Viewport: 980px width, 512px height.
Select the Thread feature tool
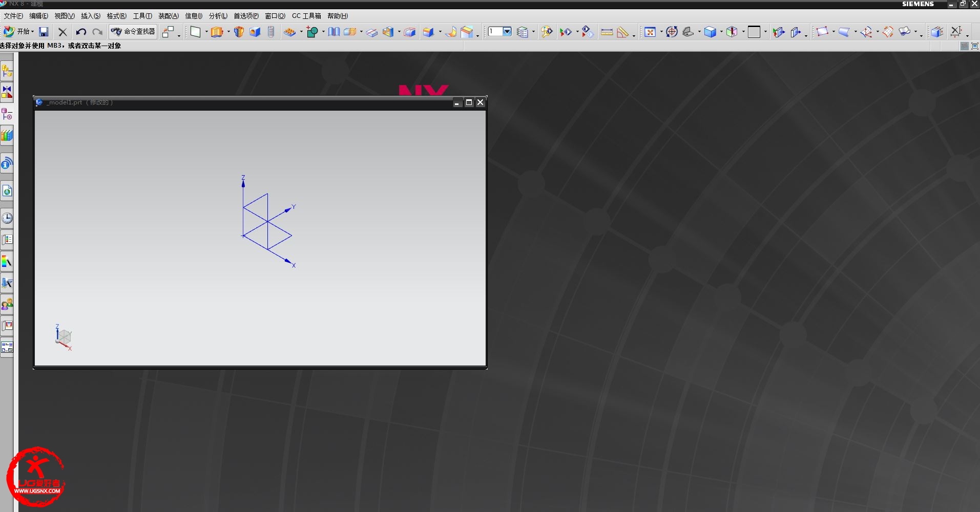(271, 32)
